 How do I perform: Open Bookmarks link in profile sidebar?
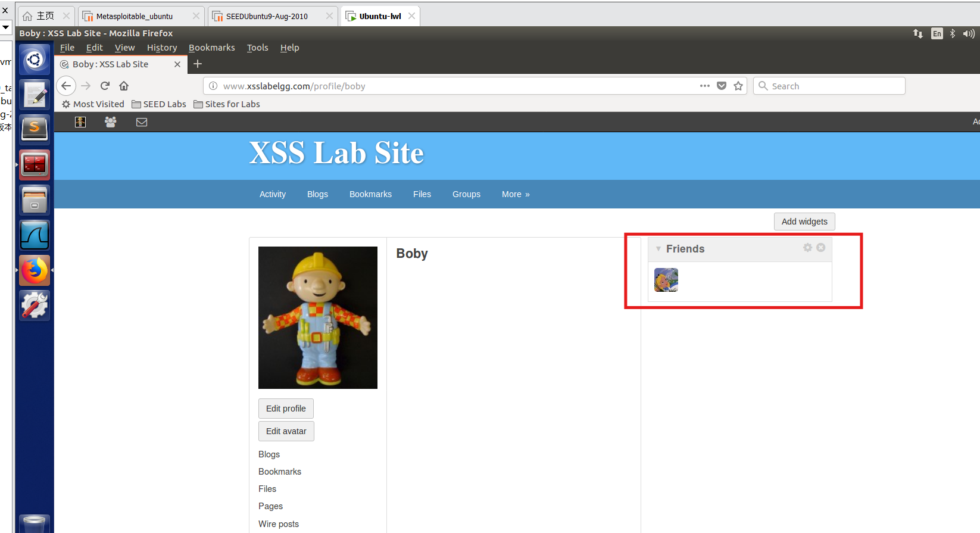tap(280, 472)
